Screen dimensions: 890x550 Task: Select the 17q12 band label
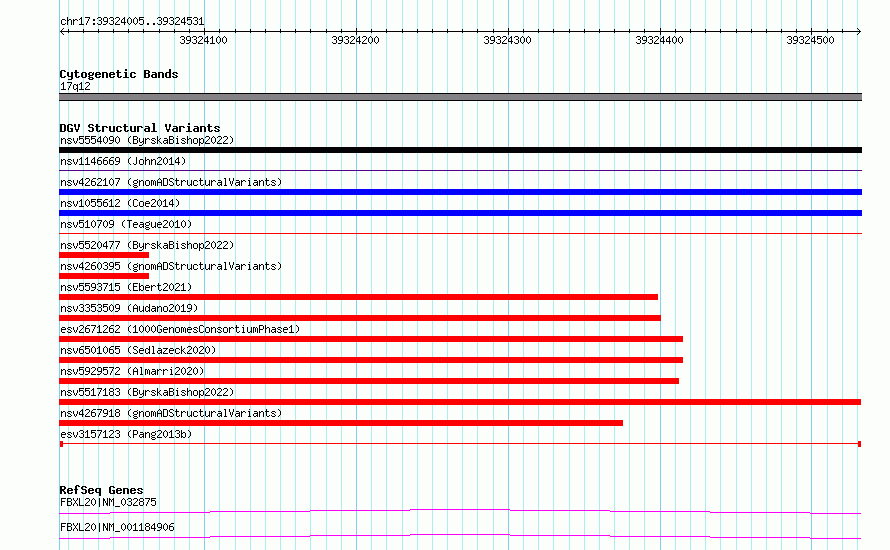pyautogui.click(x=75, y=86)
